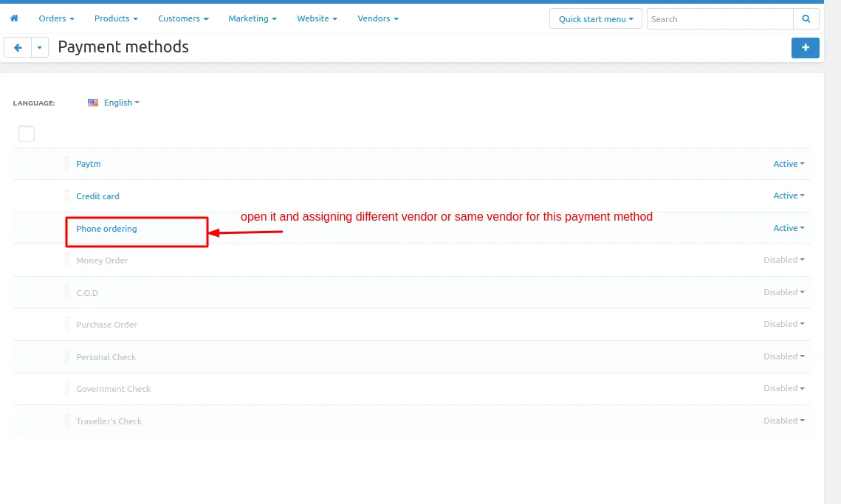Use the drag handle of Purchase Order row
The width and height of the screenshot is (841, 504).
pos(67,325)
